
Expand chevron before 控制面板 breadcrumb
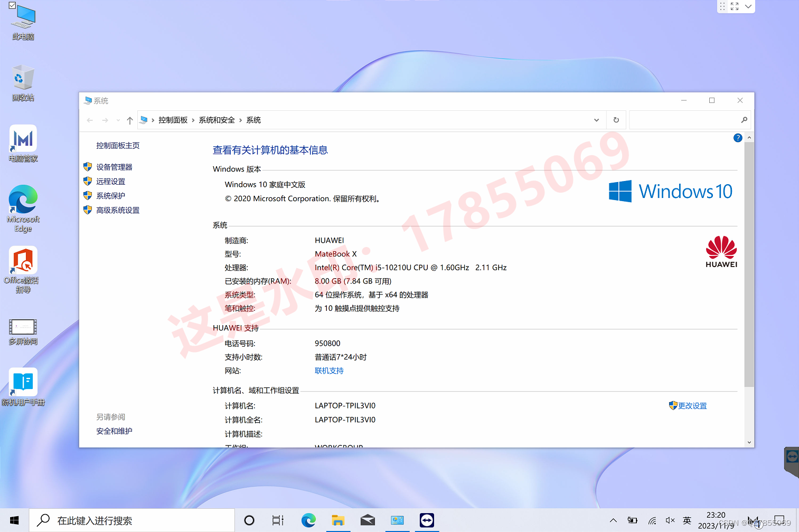pyautogui.click(x=153, y=120)
